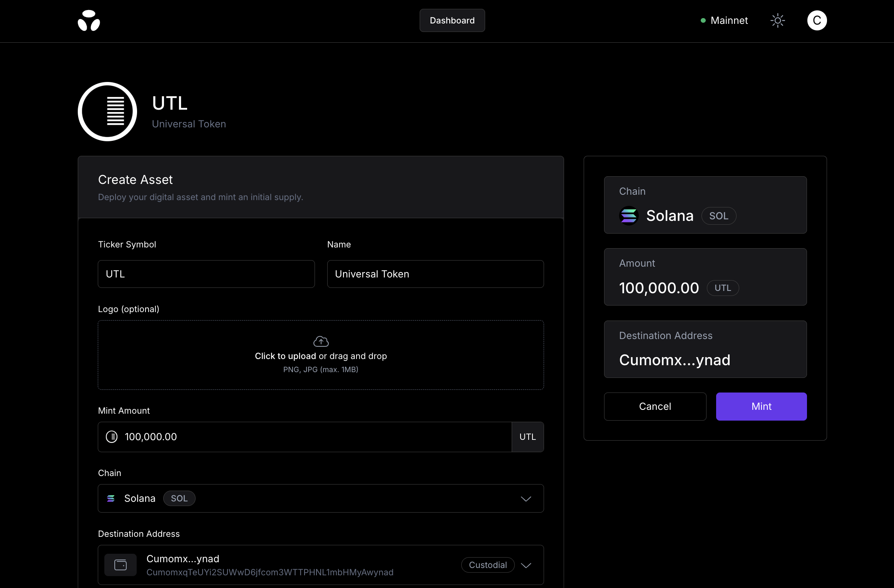
Task: Expand the Destination Address dropdown chevron
Action: point(526,565)
